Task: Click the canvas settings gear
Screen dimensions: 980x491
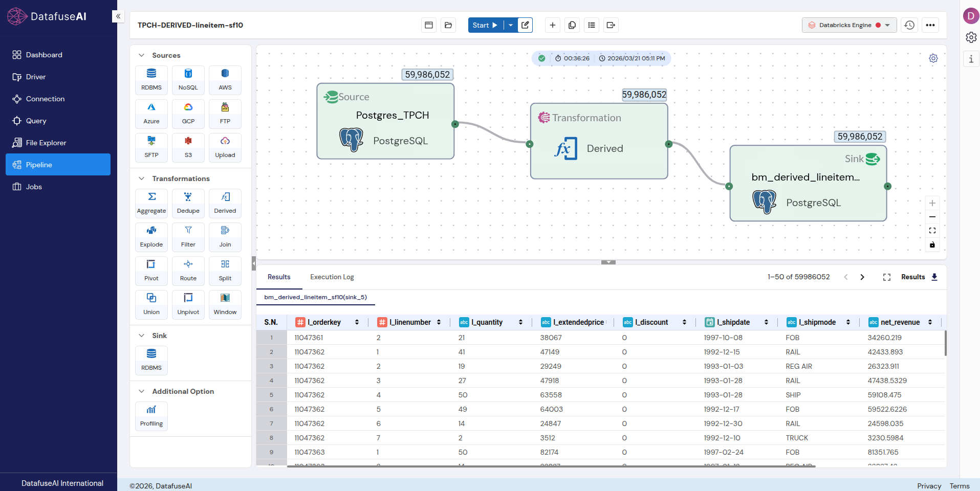Action: (933, 58)
